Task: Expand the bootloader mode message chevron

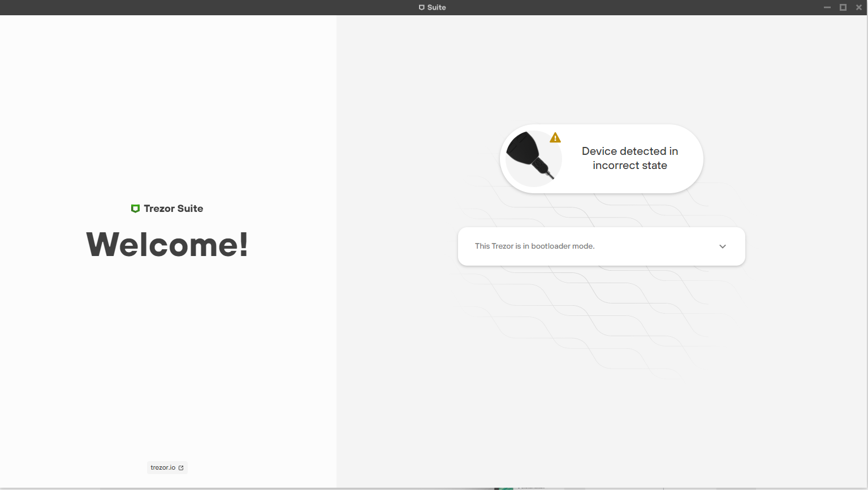Action: 722,246
